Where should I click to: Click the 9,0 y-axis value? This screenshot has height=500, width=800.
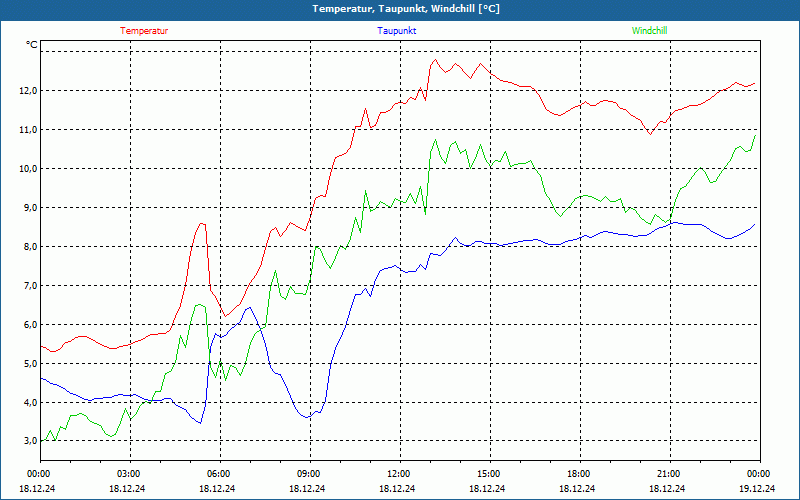(30, 208)
